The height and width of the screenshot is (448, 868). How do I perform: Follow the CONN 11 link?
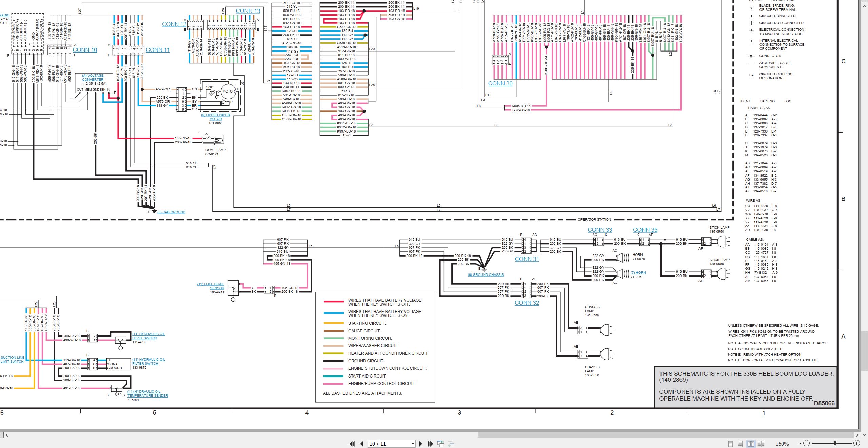[158, 50]
